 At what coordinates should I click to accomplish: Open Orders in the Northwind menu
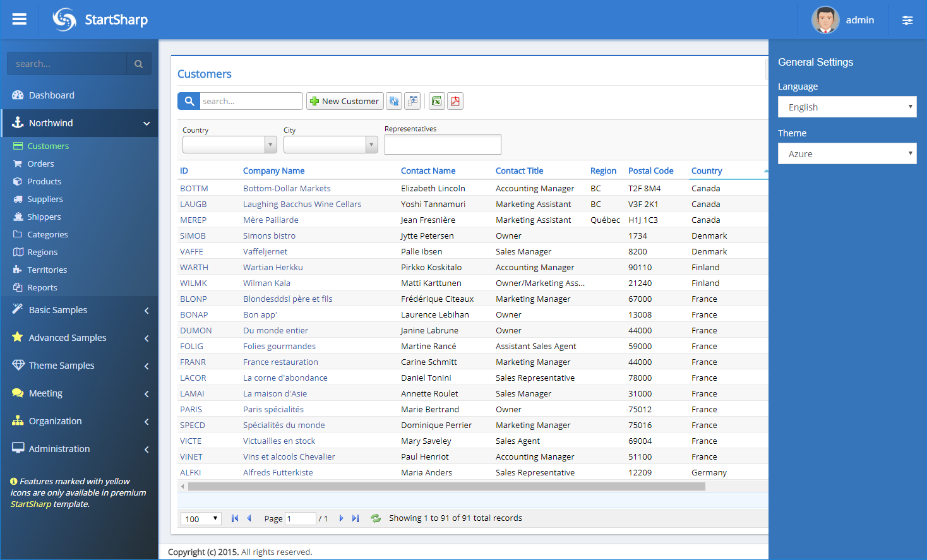(40, 164)
